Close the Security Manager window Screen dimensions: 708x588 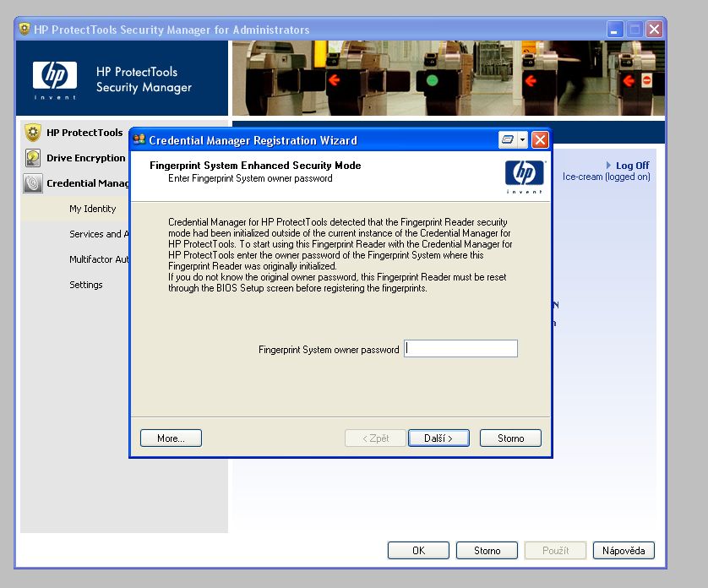point(654,30)
